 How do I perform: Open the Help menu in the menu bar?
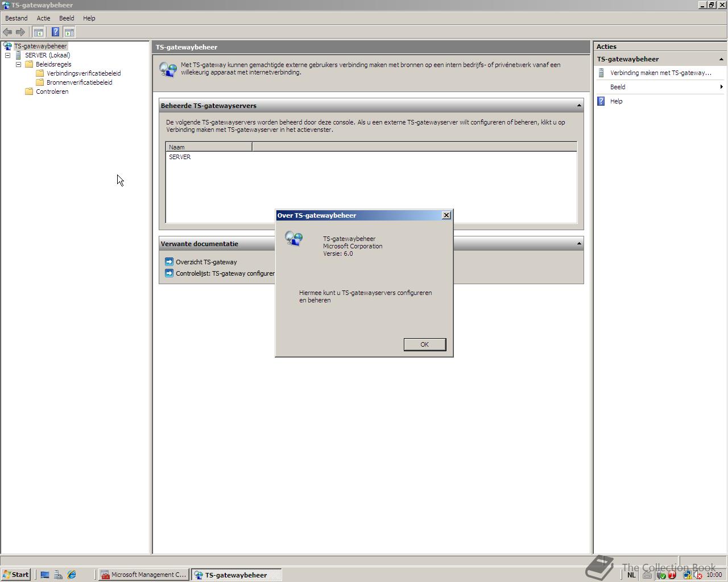tap(89, 18)
